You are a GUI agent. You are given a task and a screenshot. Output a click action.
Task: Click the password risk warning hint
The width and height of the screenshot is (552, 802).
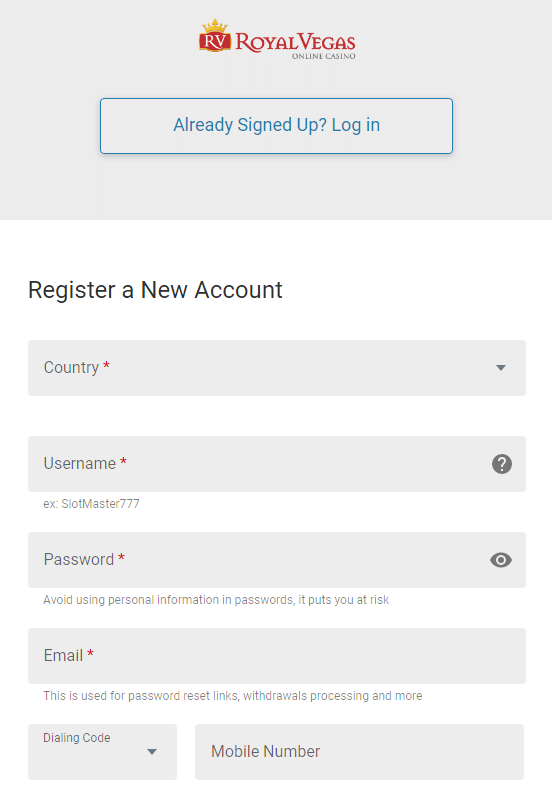pos(216,599)
